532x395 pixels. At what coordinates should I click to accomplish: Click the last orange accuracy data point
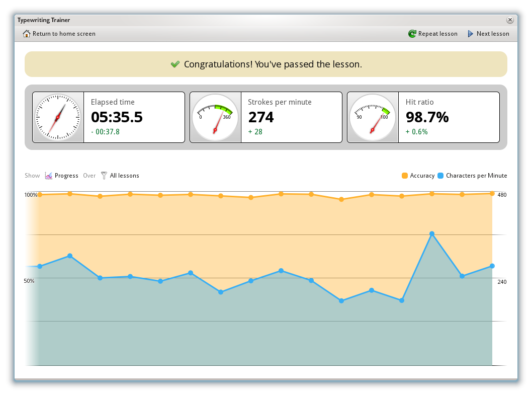click(x=492, y=193)
